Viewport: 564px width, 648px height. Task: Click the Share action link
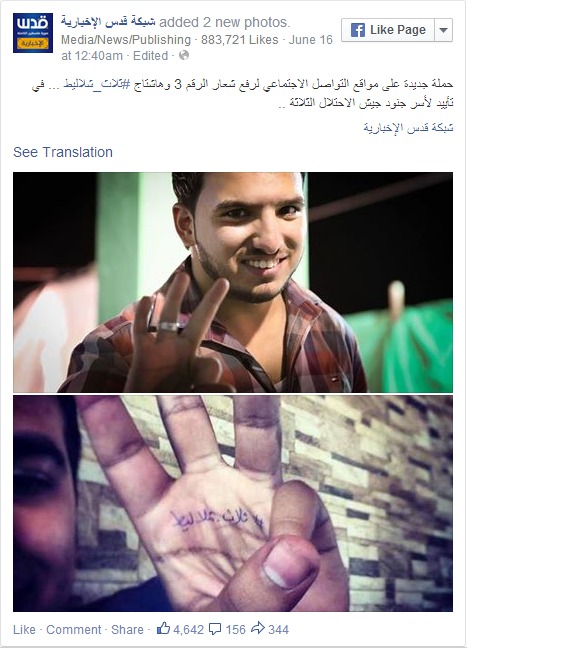[x=127, y=629]
